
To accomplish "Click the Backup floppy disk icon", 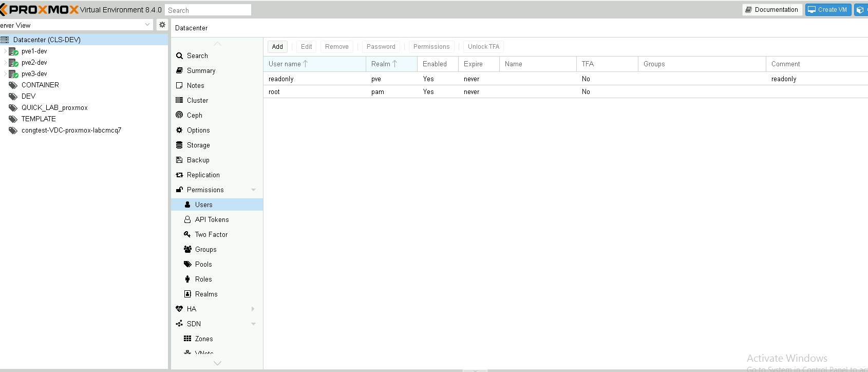I will pos(179,160).
